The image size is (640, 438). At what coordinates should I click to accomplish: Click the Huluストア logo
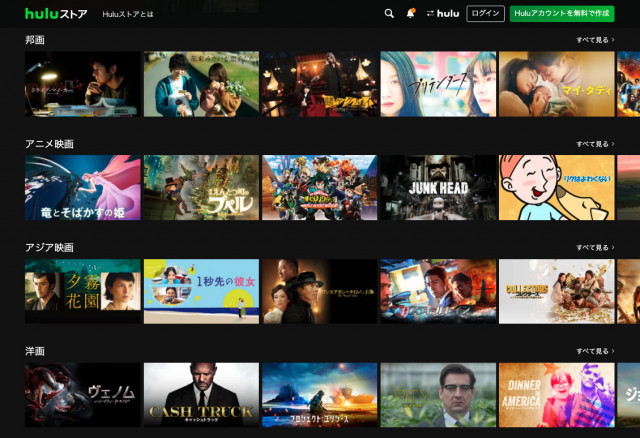tap(56, 14)
